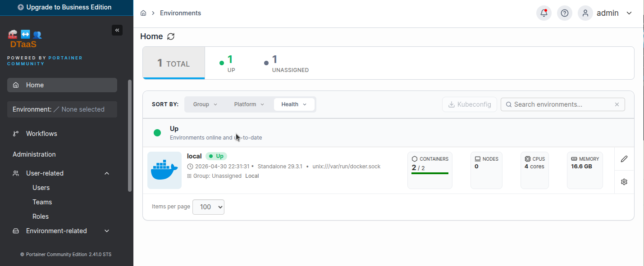Click the Environment-related drive icon
644x266 pixels.
coord(16,231)
